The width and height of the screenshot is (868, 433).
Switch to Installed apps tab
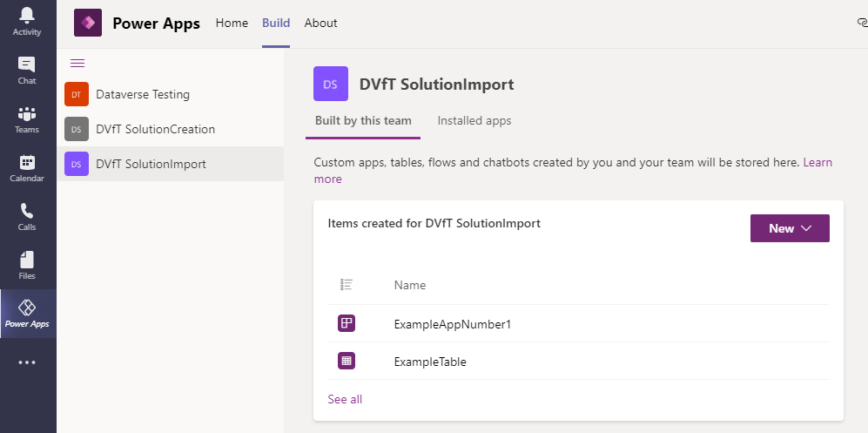[x=474, y=121]
